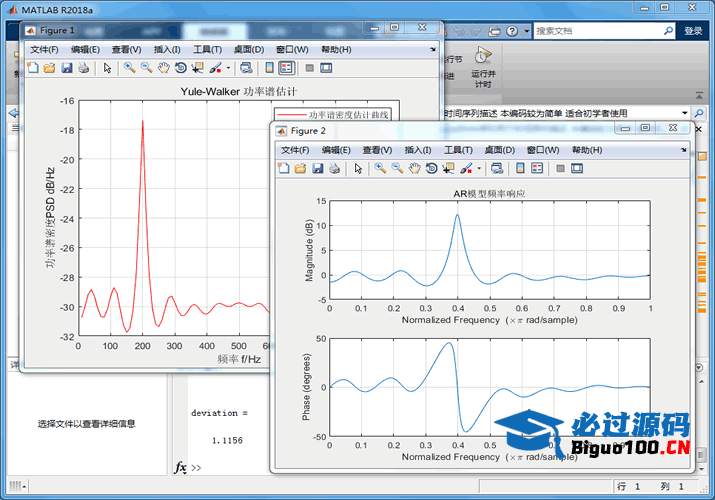
Task: Select Rotate 3D tool in Figure 1
Action: pyautogui.click(x=181, y=68)
